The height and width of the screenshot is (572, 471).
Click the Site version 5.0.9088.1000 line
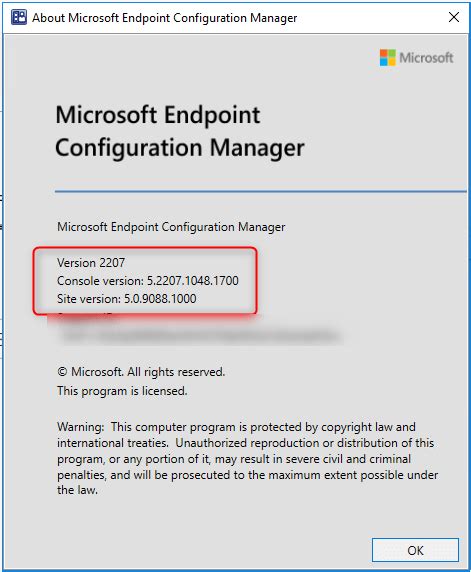(x=127, y=299)
